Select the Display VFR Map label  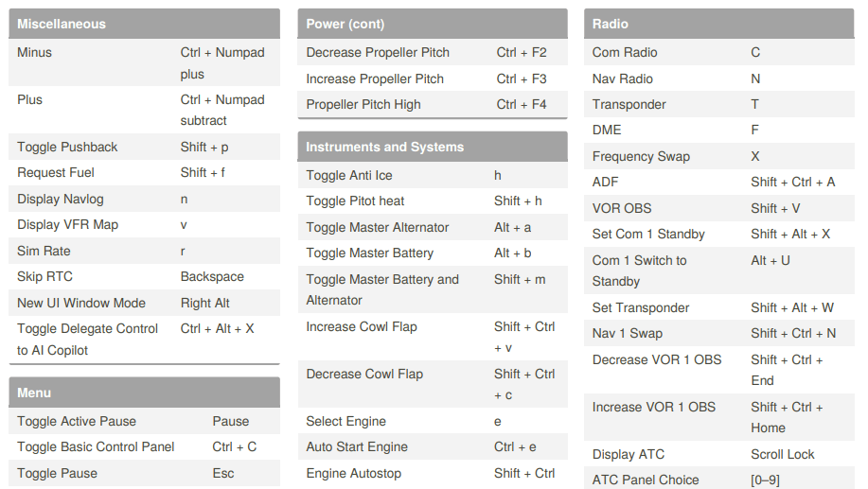[x=67, y=224]
